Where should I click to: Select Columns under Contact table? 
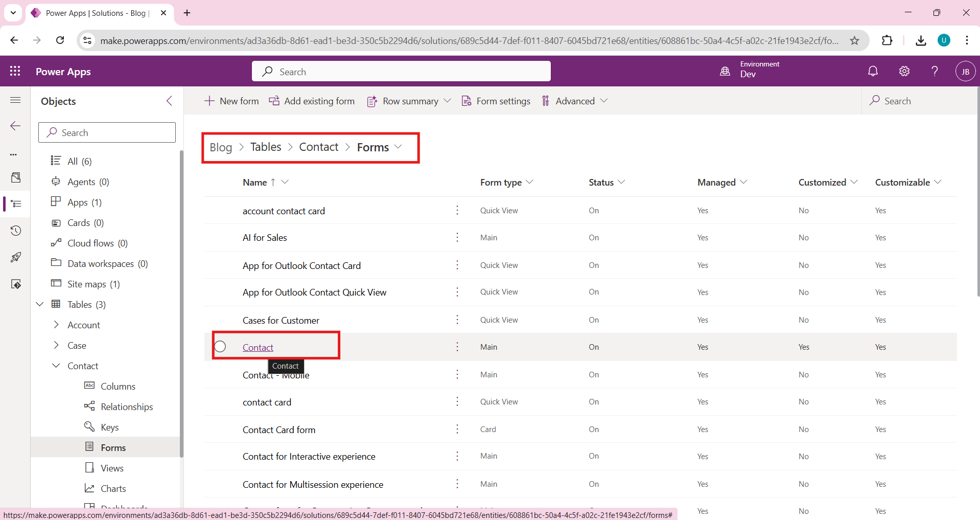tap(118, 387)
